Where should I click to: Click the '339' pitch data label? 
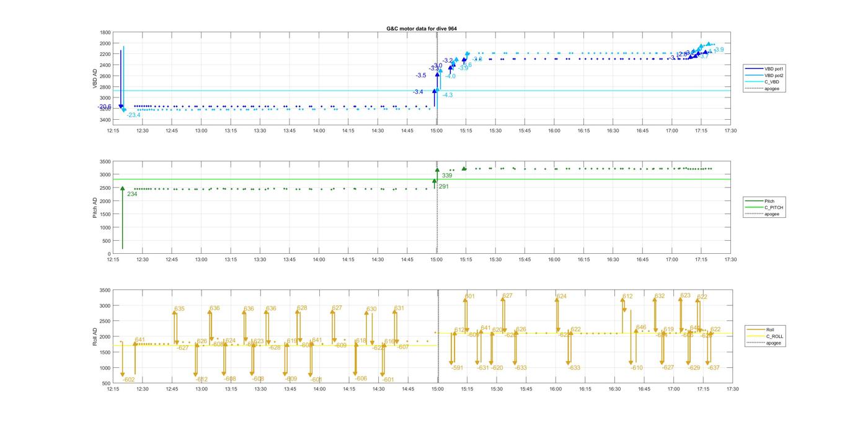pyautogui.click(x=447, y=176)
